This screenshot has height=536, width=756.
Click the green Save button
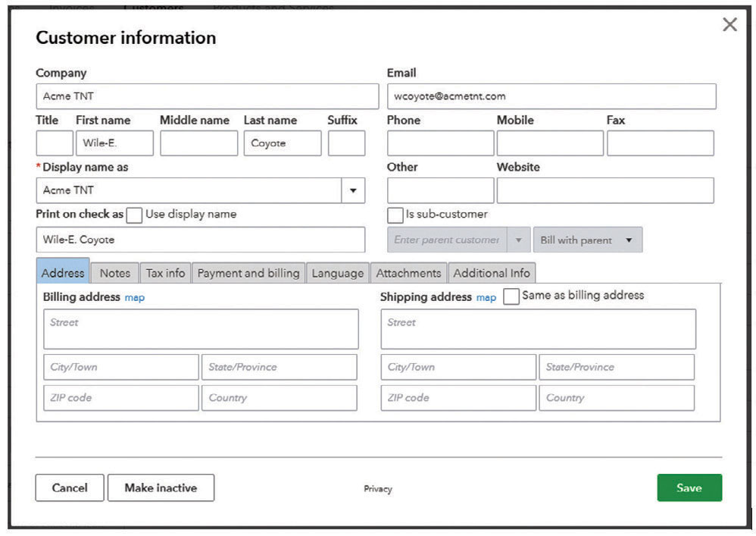[689, 488]
